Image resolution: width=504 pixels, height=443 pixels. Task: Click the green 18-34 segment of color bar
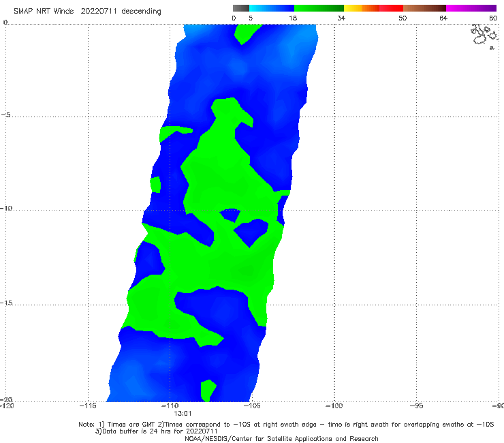319,8
